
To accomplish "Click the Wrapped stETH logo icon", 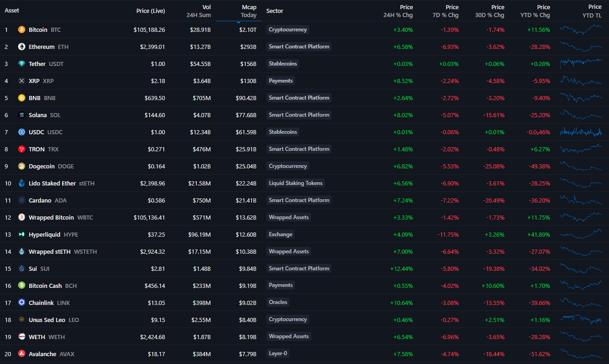I will [22, 251].
